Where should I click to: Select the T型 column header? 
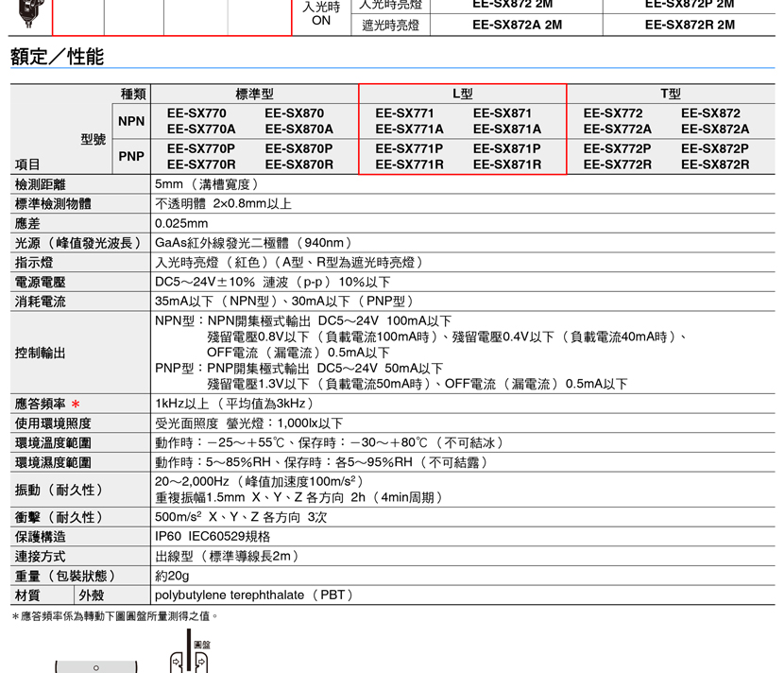pos(671,95)
